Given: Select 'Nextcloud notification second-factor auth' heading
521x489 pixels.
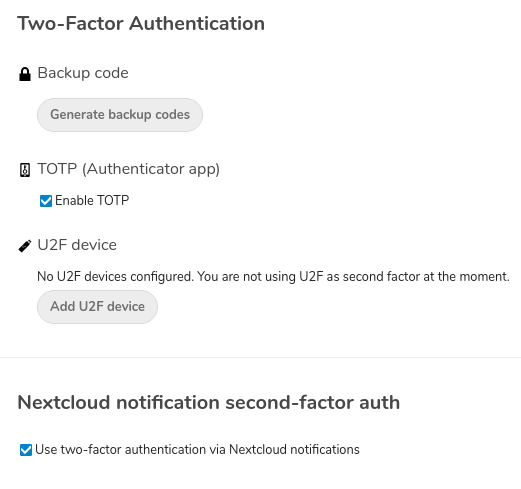Looking at the screenshot, I should (x=209, y=402).
